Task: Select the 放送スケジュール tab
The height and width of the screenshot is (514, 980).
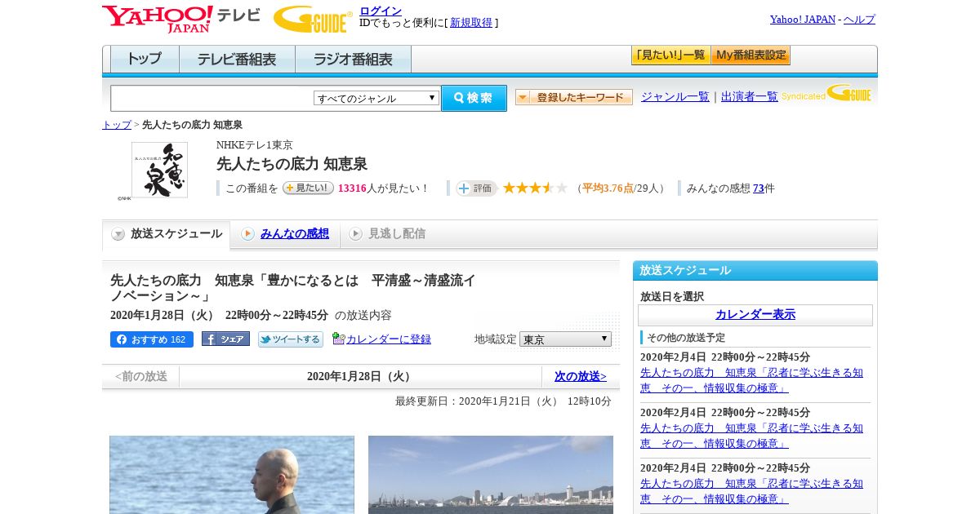Action: click(166, 234)
